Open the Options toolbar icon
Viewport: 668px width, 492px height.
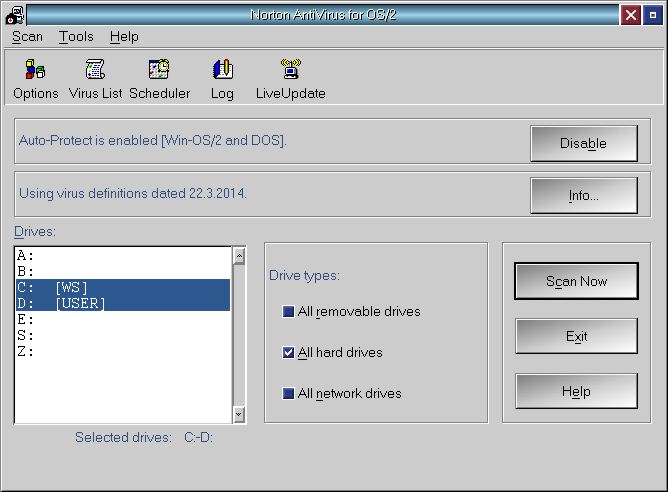tap(35, 69)
